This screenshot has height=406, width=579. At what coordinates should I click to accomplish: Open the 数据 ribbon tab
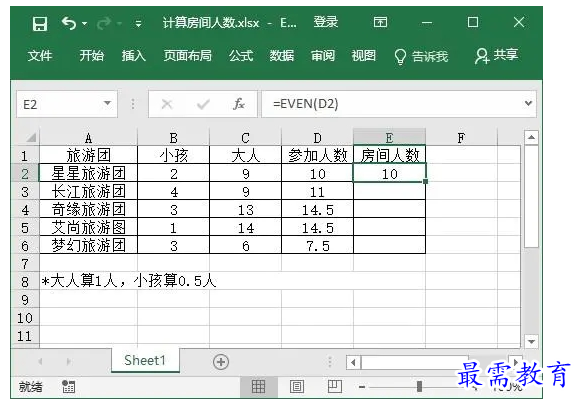coord(281,56)
